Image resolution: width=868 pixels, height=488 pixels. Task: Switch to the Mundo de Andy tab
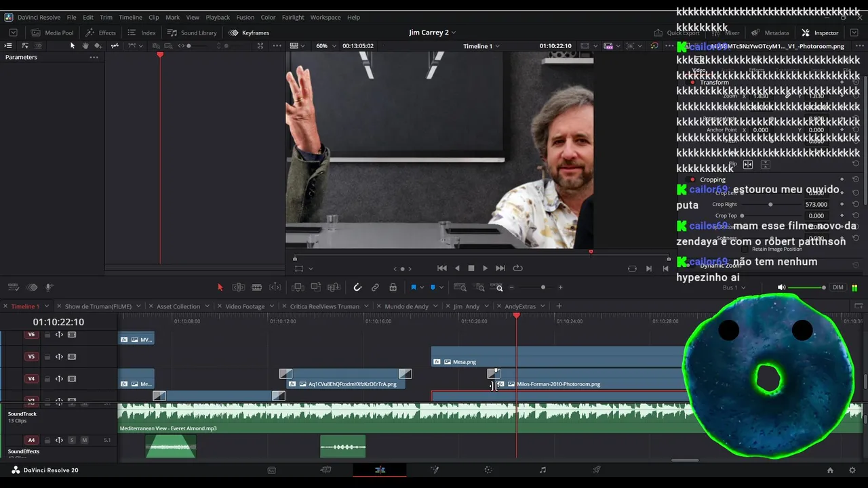click(x=406, y=306)
